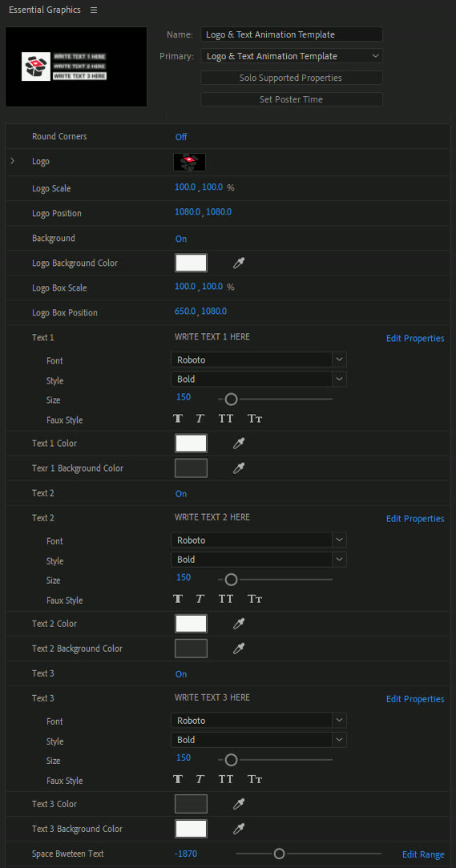Click the Text 3 Background Color eyedropper
456x868 pixels.
[239, 829]
